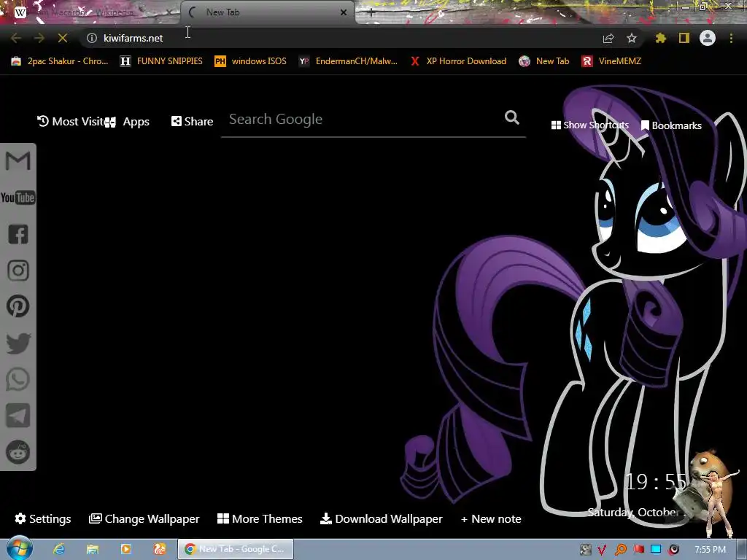The image size is (747, 560).
Task: Bookmark this tab with star
Action: (x=632, y=38)
